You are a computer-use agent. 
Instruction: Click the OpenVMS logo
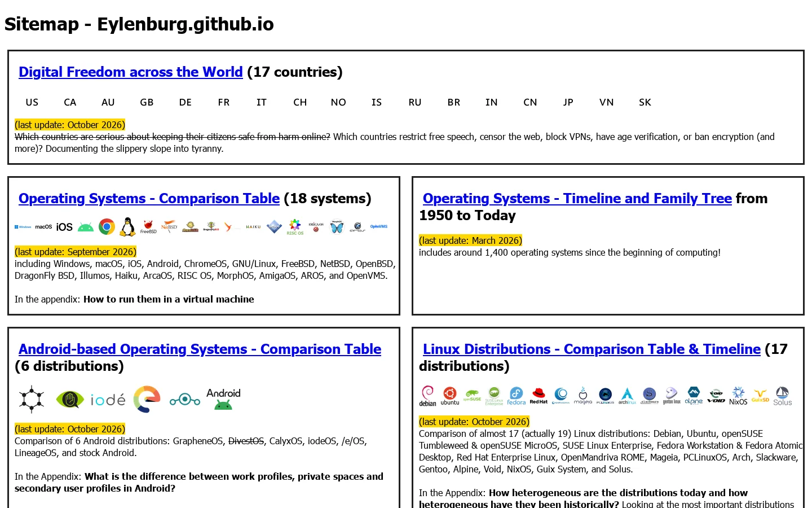(379, 227)
